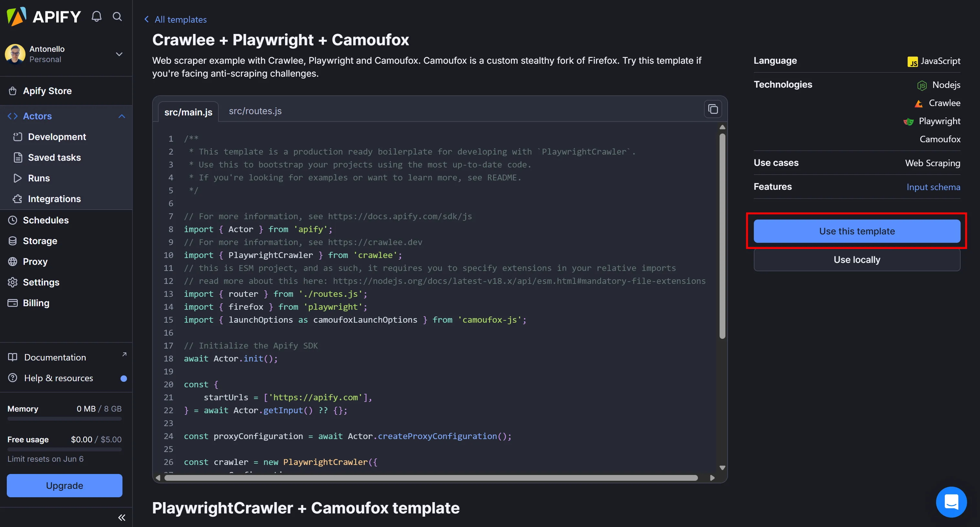Click the Free usage progress bar

(65, 450)
